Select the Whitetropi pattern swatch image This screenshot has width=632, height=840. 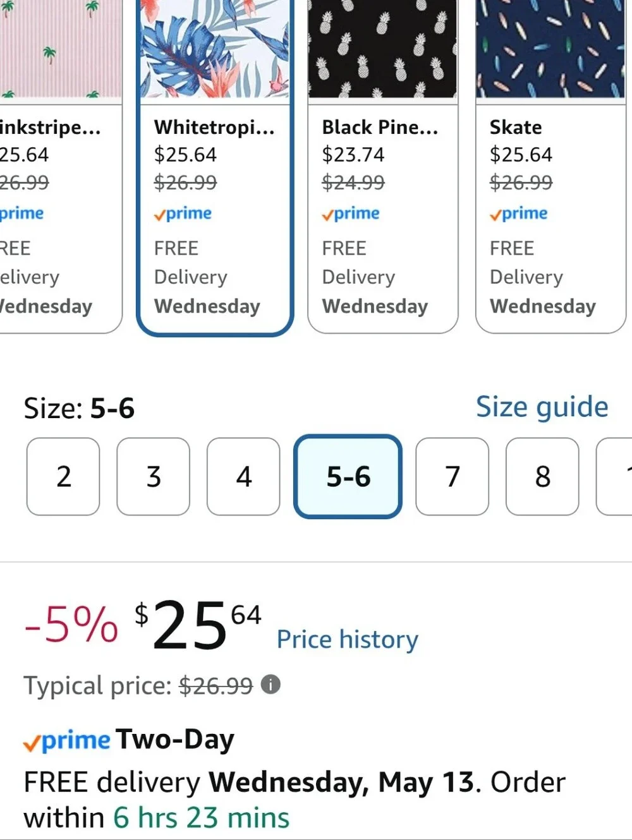[x=214, y=49]
